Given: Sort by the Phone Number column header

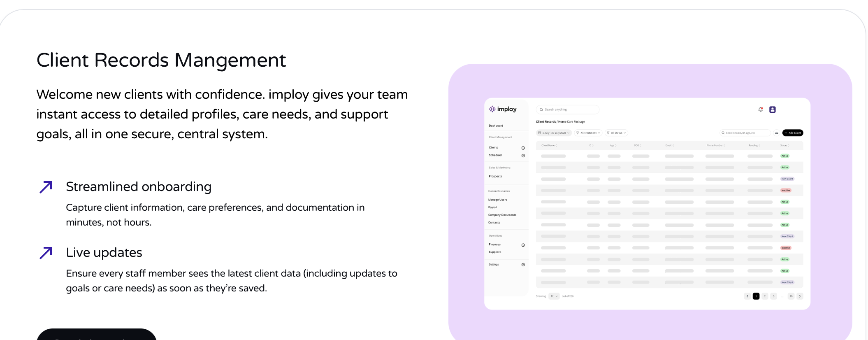Looking at the screenshot, I should pyautogui.click(x=716, y=145).
